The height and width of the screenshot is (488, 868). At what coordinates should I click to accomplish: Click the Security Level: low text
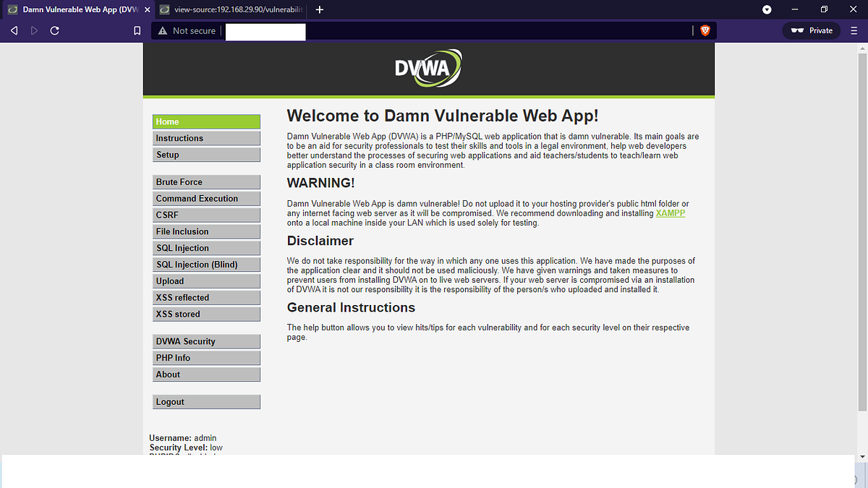[x=186, y=448]
